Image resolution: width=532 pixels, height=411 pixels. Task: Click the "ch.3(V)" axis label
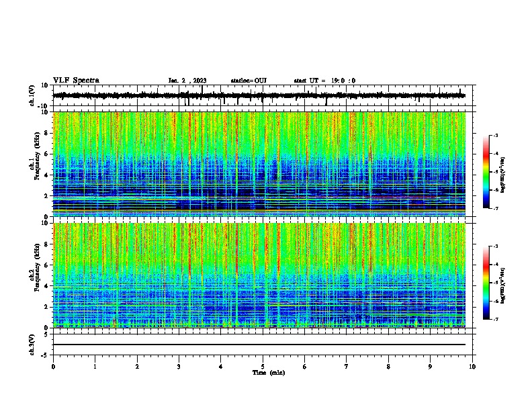[32, 345]
